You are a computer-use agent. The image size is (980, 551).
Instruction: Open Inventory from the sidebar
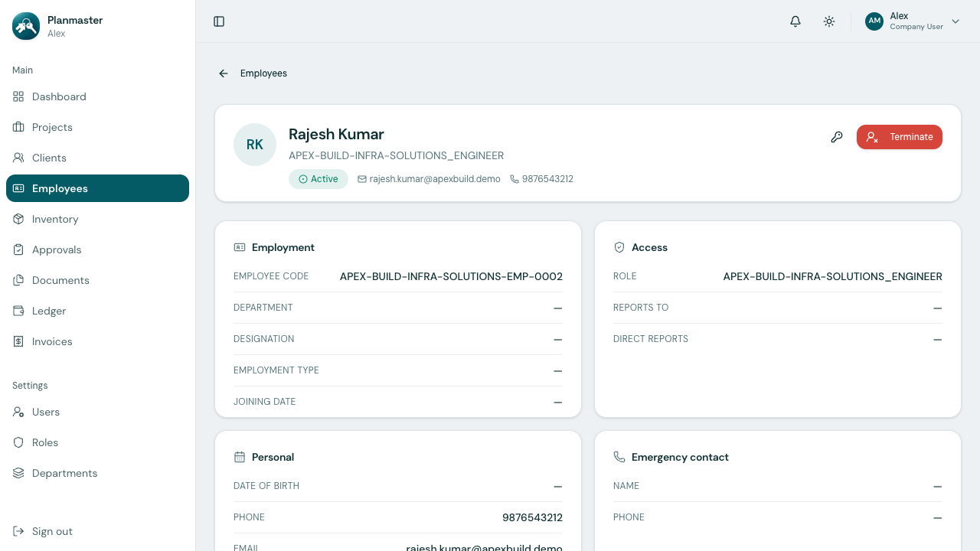(x=97, y=219)
